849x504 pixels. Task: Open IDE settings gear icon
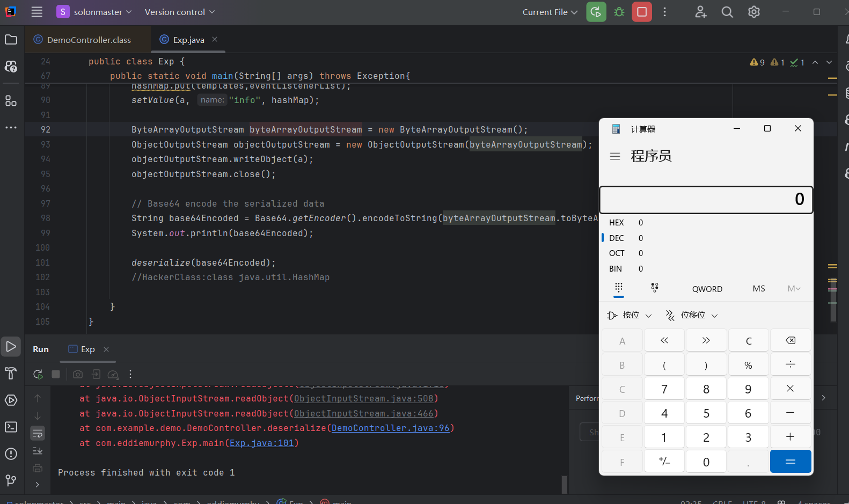coord(754,12)
